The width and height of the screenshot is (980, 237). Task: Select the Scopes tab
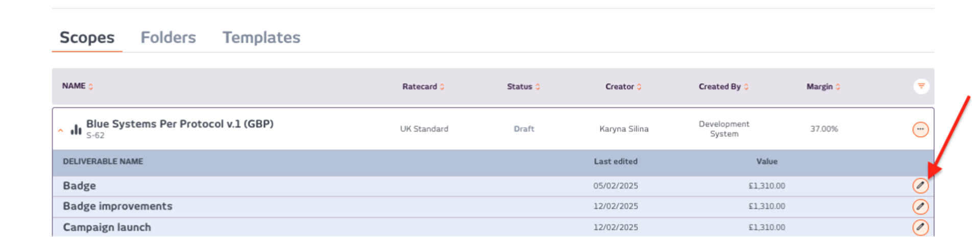pyautogui.click(x=87, y=37)
